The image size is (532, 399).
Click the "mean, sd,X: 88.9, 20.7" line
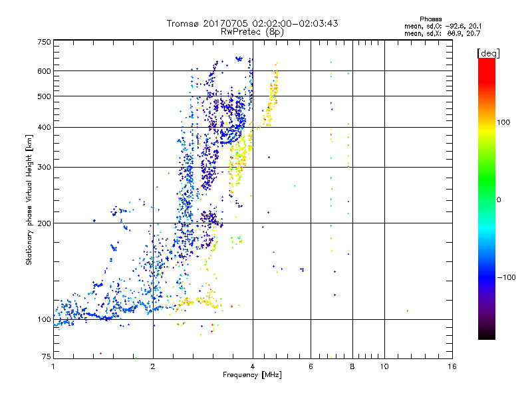point(442,33)
